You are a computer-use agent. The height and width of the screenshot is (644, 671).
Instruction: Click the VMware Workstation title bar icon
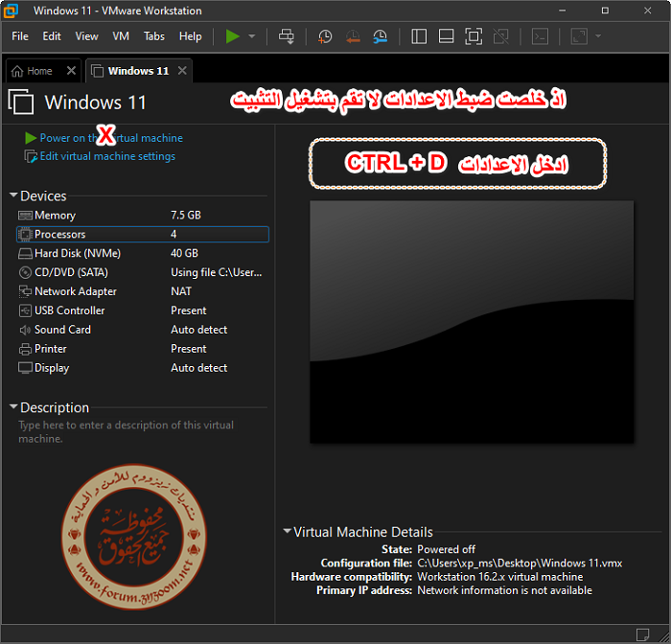coord(11,11)
